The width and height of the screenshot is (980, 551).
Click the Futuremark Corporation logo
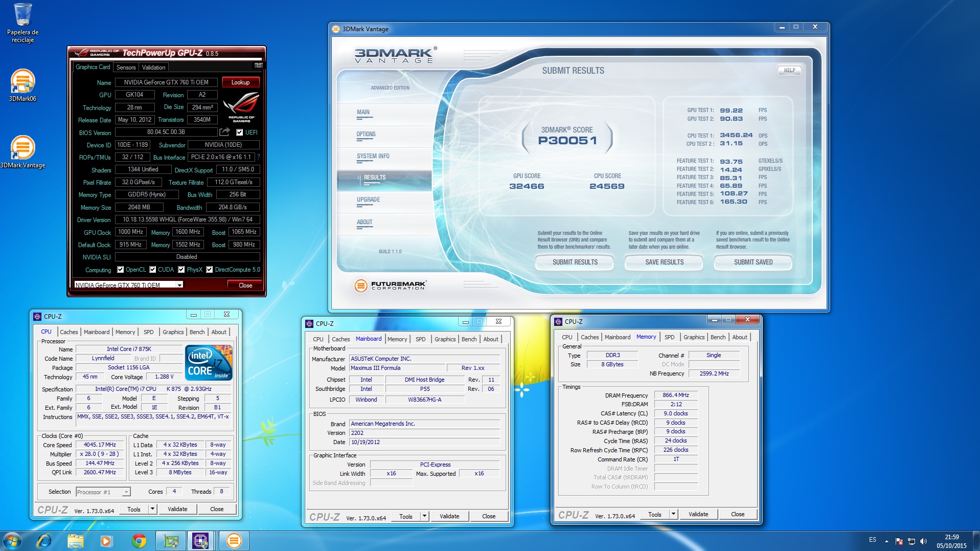[391, 285]
